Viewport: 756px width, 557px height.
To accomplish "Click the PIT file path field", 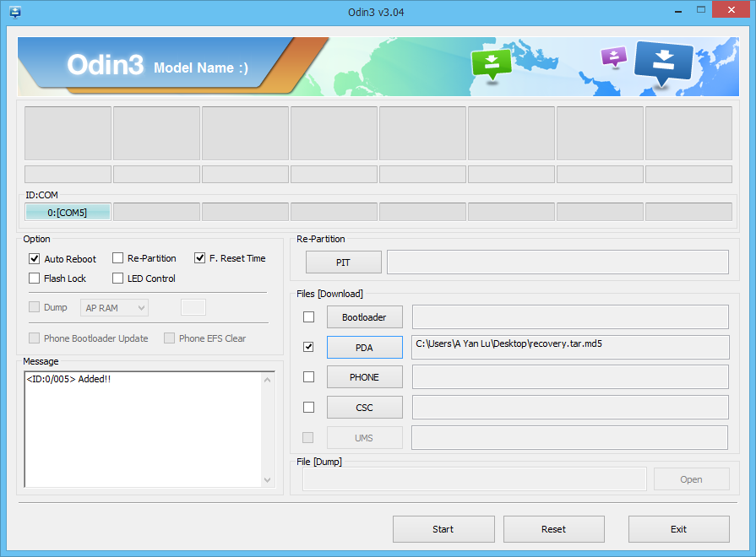I will coord(557,262).
